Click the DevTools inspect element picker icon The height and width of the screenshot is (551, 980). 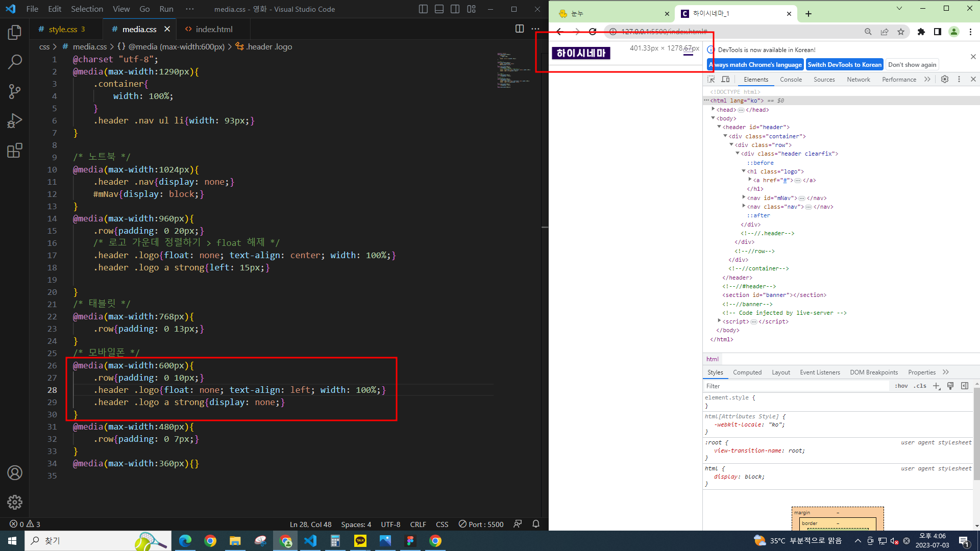[x=711, y=80]
